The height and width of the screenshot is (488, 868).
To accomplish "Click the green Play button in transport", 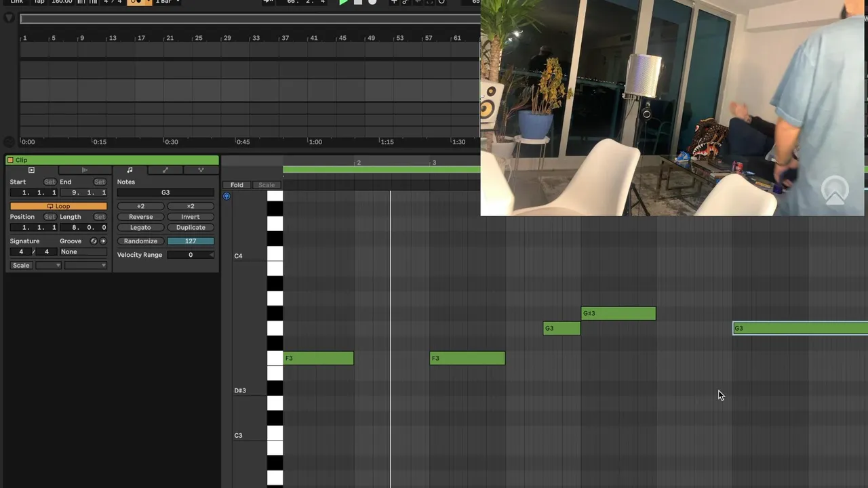I will click(343, 2).
